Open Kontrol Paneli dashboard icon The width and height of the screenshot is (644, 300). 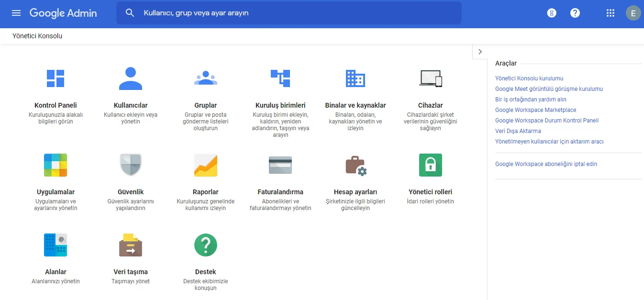(56, 78)
